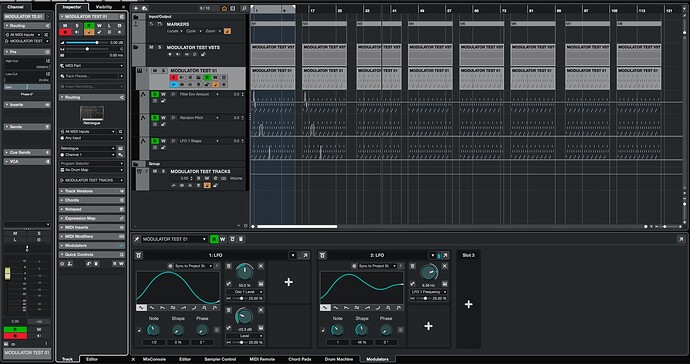Viewport: 690px width, 364px height.
Task: Remove the Level modulation target in 1: LFO
Action: tap(261, 310)
